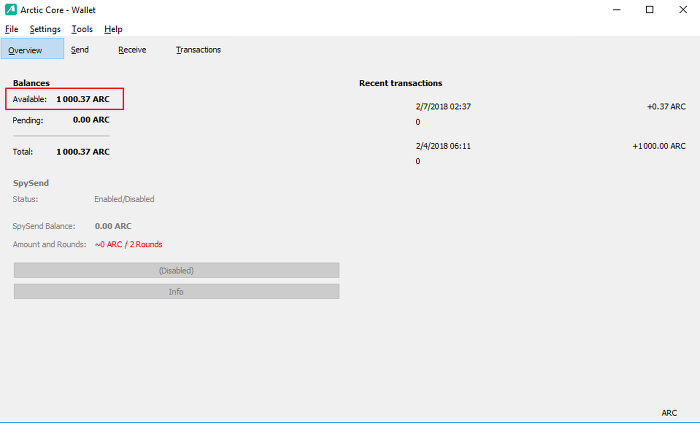The width and height of the screenshot is (700, 423).
Task: Click the SpySend section heading
Action: pyautogui.click(x=31, y=183)
